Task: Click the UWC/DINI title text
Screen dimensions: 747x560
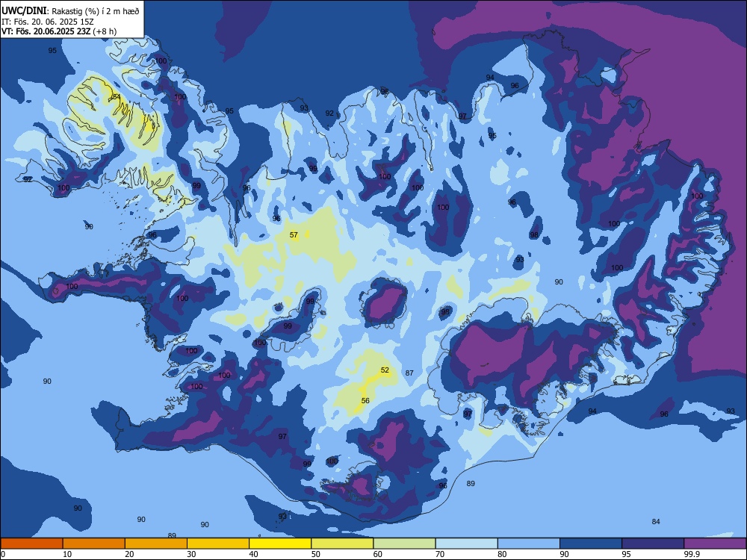Action: click(23, 10)
